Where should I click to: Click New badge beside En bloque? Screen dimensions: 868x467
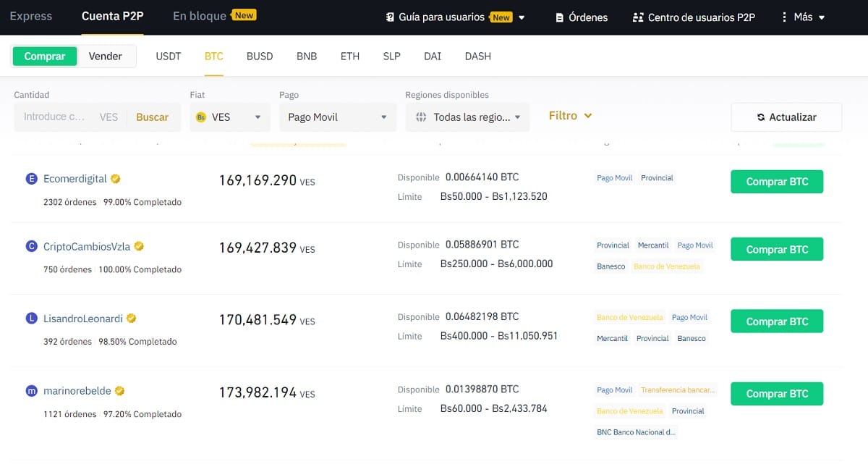(244, 15)
